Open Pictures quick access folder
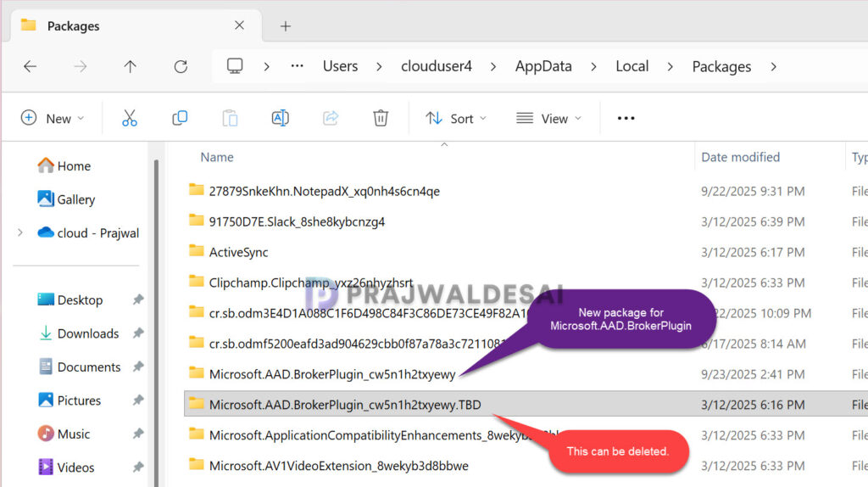 (70, 400)
